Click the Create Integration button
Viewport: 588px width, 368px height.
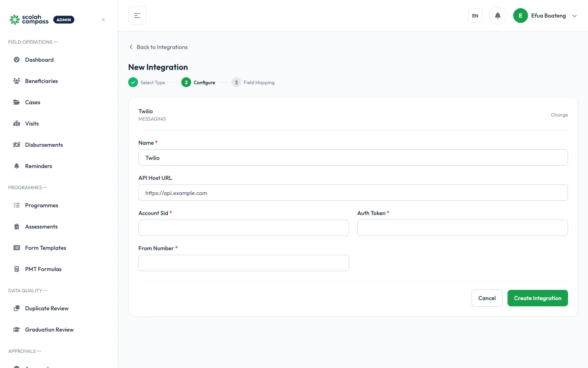537,298
